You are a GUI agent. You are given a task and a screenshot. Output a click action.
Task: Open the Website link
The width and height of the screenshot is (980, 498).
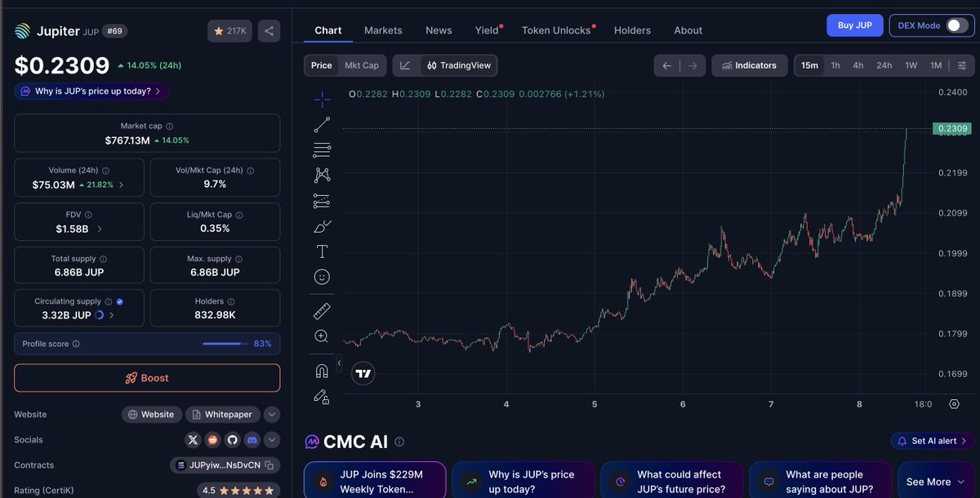coord(152,415)
